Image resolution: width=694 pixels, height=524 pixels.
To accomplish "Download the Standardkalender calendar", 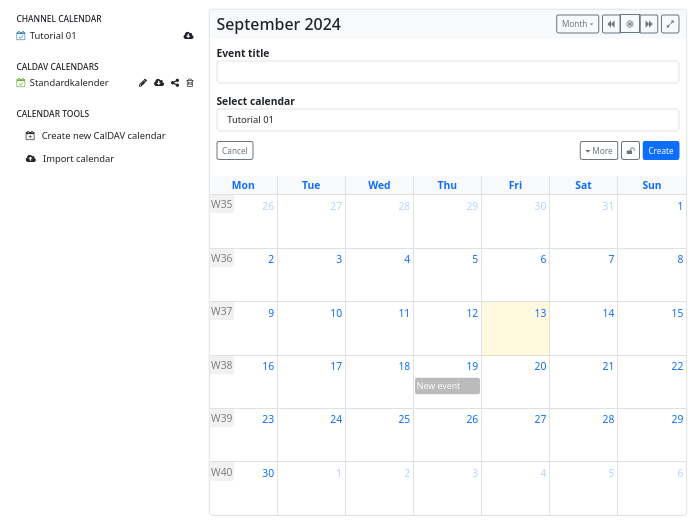I will [158, 83].
